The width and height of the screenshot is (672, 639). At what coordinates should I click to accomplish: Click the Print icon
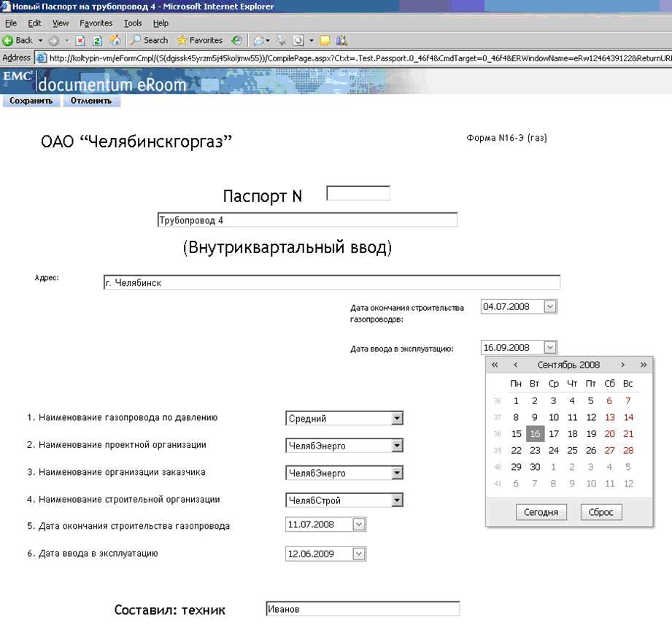279,40
